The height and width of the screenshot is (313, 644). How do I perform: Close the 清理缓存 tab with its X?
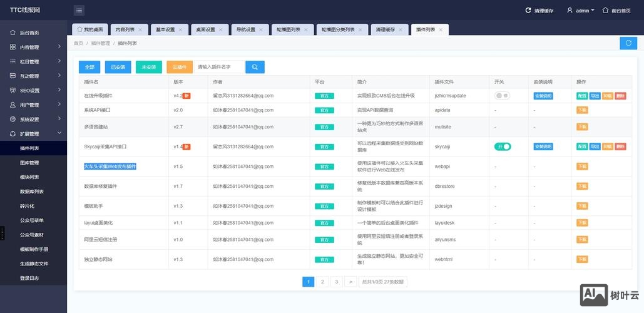pyautogui.click(x=401, y=29)
